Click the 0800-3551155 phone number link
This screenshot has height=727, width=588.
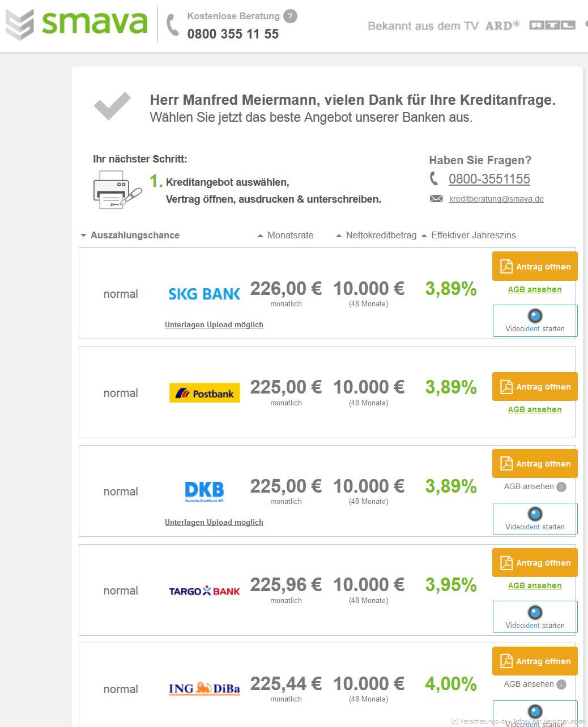pyautogui.click(x=489, y=179)
